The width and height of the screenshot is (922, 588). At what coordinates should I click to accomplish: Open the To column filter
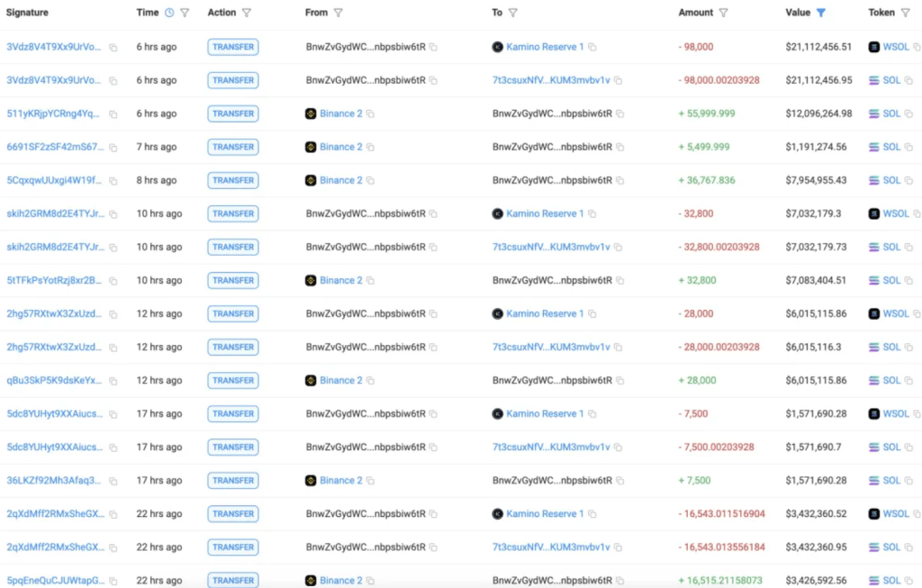click(x=513, y=13)
